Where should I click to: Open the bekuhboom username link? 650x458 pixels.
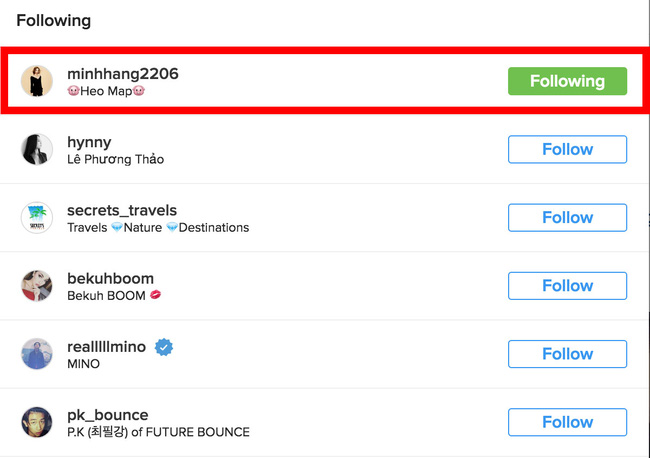pyautogui.click(x=110, y=279)
